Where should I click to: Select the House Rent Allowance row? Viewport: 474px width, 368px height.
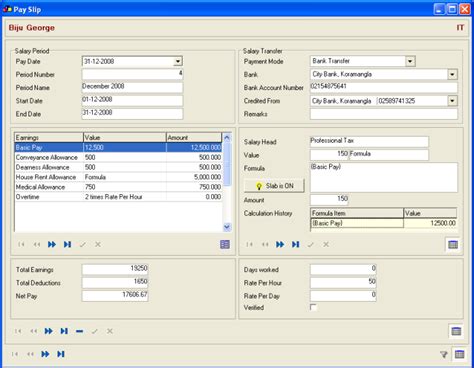tap(118, 177)
